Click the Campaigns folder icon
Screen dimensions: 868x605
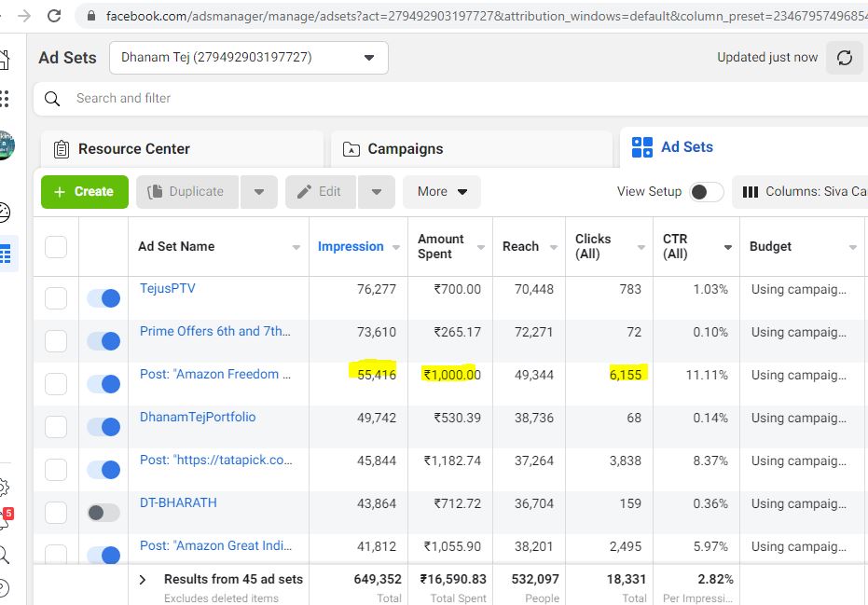(351, 149)
